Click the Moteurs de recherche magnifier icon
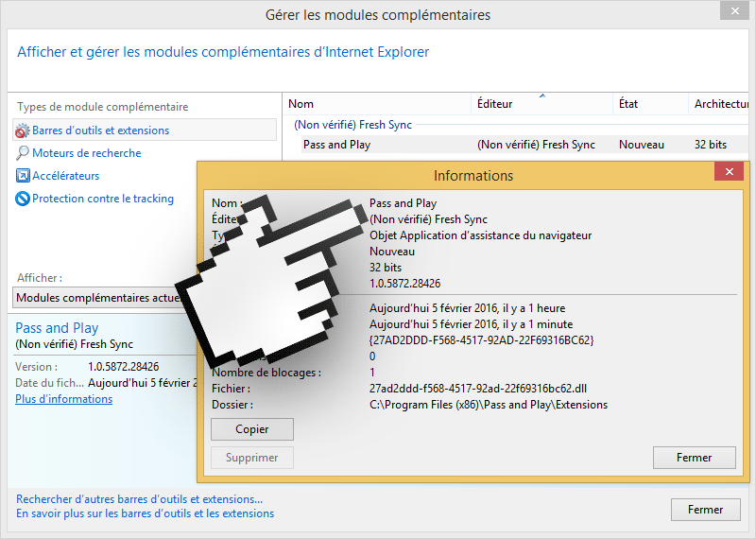 [22, 153]
